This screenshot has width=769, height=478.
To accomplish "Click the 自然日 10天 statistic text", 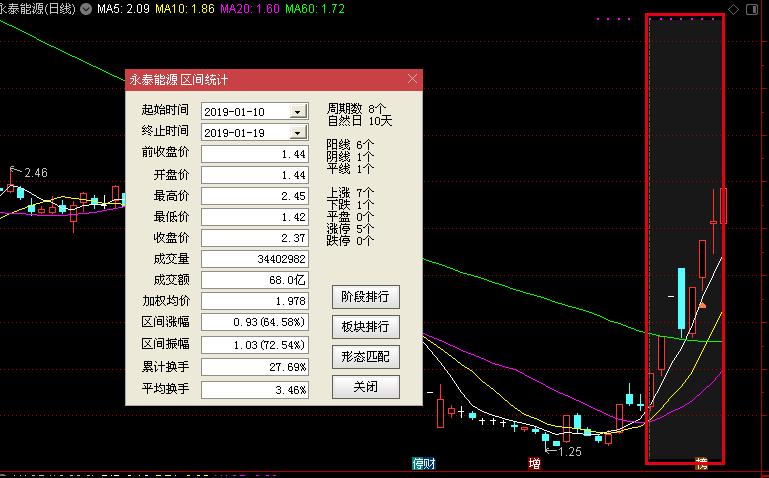I will [x=359, y=121].
